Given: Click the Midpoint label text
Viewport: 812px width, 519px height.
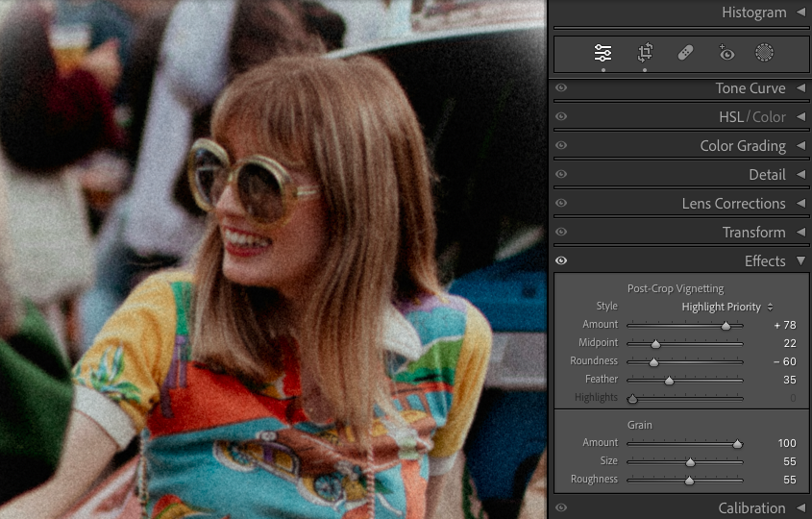Looking at the screenshot, I should click(598, 342).
